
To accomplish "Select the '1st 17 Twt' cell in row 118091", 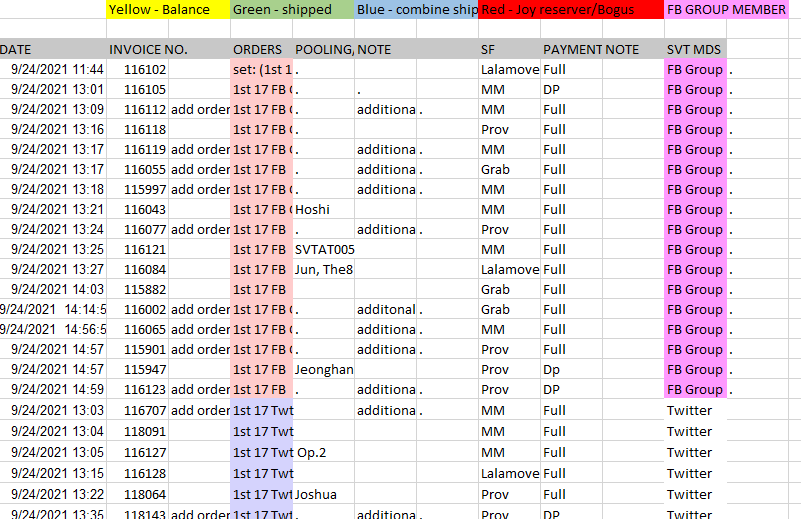I will click(261, 431).
